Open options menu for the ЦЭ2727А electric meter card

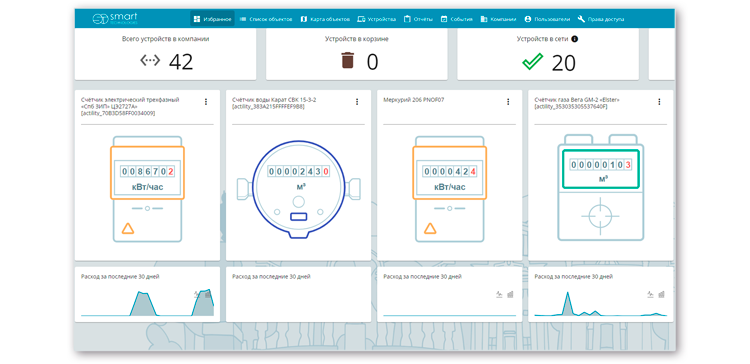(x=206, y=101)
